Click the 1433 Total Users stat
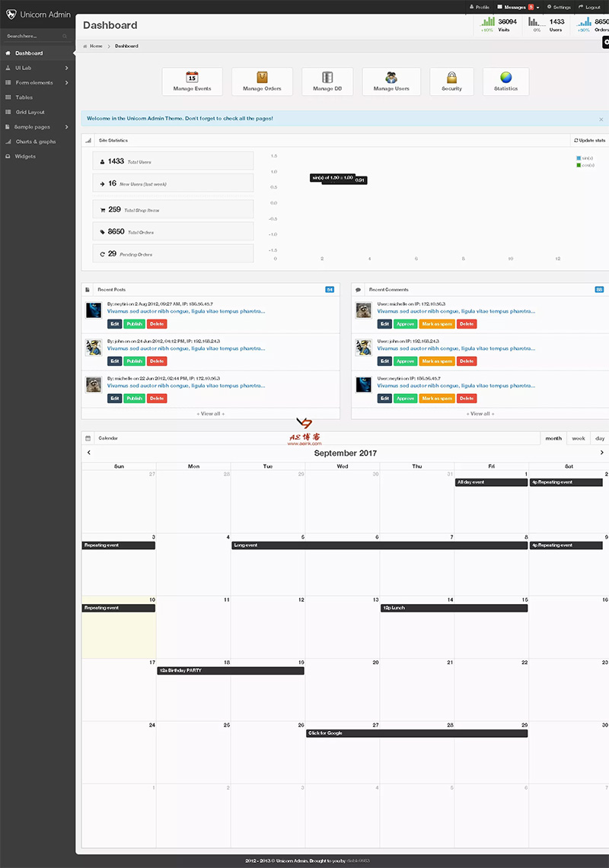 173,161
